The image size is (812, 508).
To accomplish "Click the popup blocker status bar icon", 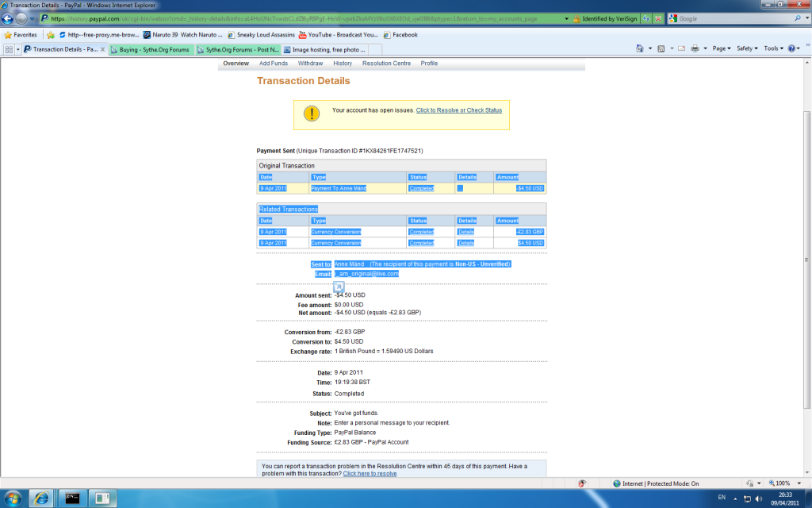I will click(582, 483).
